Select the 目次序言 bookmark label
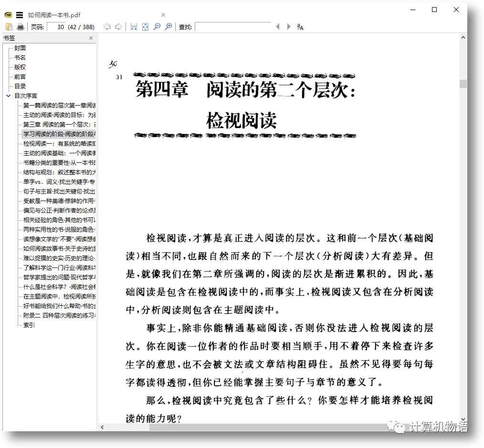Screen dimensions: 484x448 click(26, 96)
